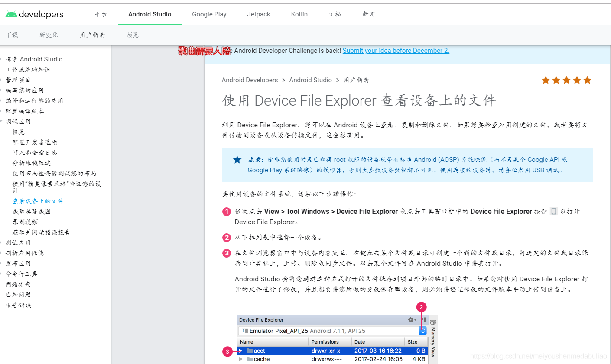Expand the acct folder triangle
The width and height of the screenshot is (611, 364).
[x=241, y=351]
